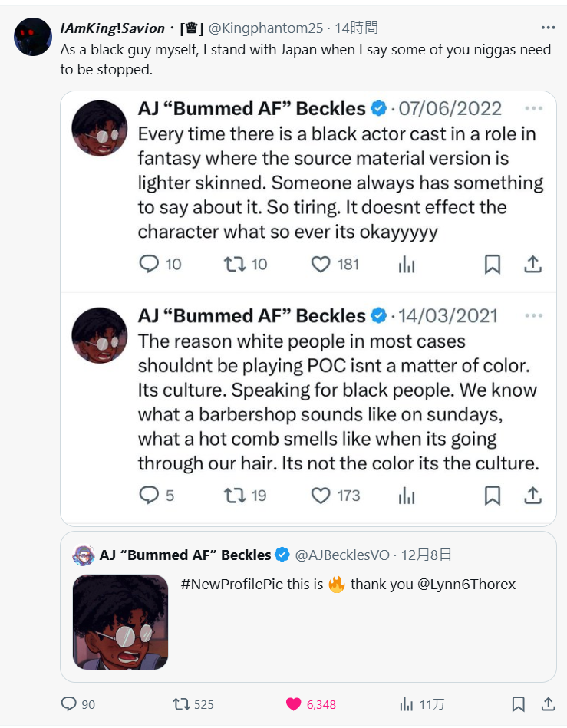567x728 pixels.
Task: Open the #NewProfilePic hashtag
Action: tap(232, 585)
